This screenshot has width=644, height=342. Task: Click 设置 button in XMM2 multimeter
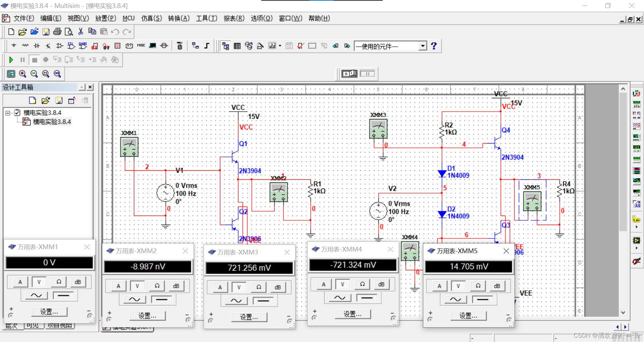click(x=148, y=316)
